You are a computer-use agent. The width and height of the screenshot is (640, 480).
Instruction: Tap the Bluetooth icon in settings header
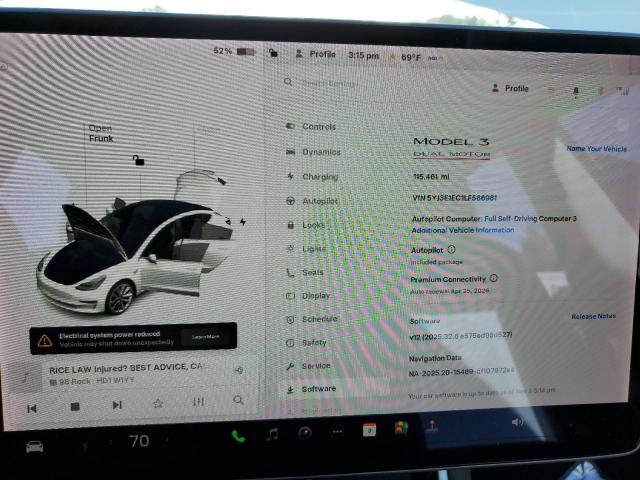pos(600,91)
